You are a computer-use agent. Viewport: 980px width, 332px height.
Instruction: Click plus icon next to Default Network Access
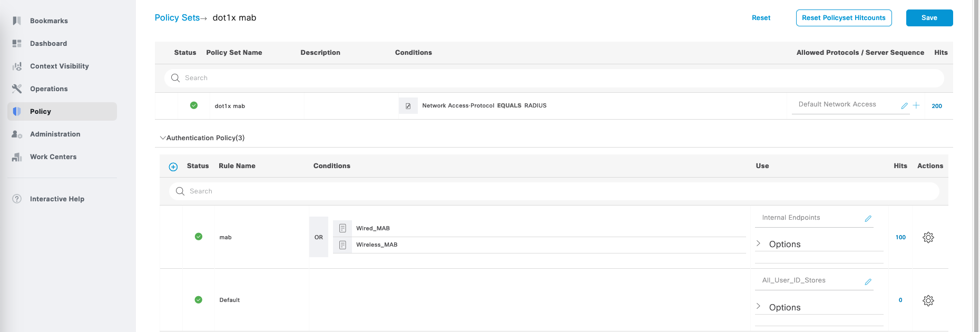[916, 105]
